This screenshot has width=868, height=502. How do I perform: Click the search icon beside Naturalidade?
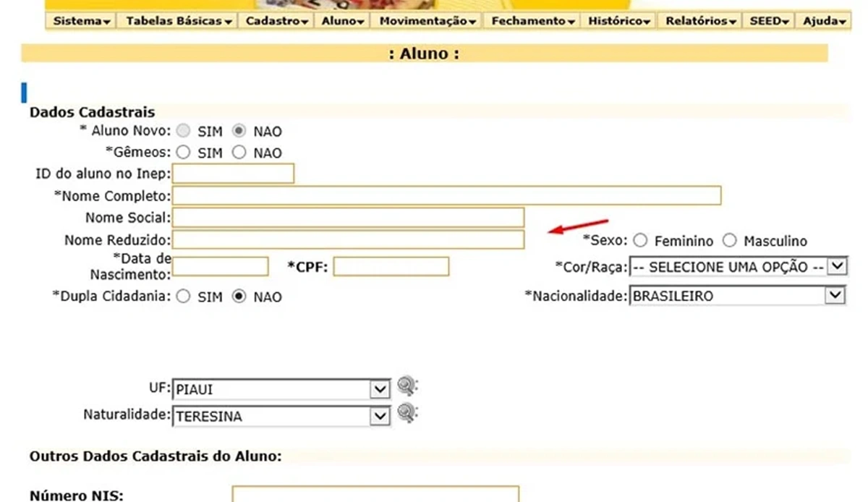(407, 413)
